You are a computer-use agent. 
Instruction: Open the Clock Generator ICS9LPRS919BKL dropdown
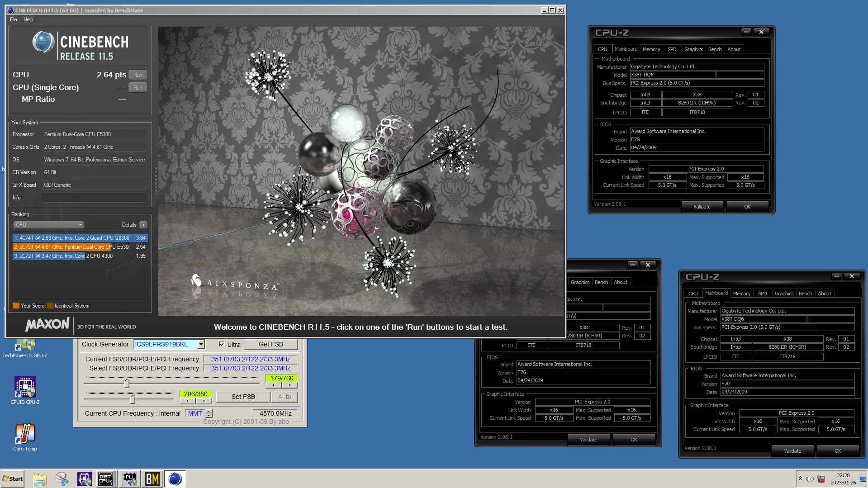point(201,344)
